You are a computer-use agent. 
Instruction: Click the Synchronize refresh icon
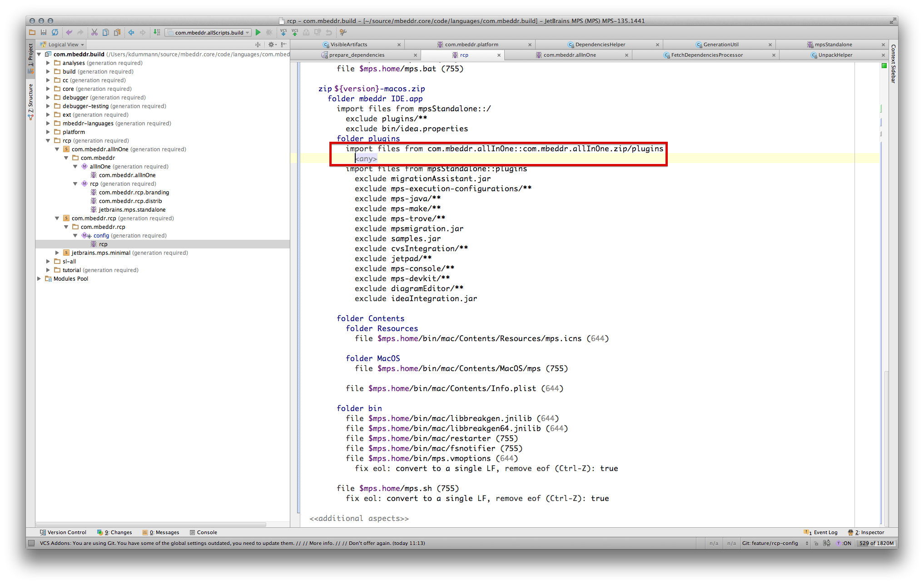[55, 32]
